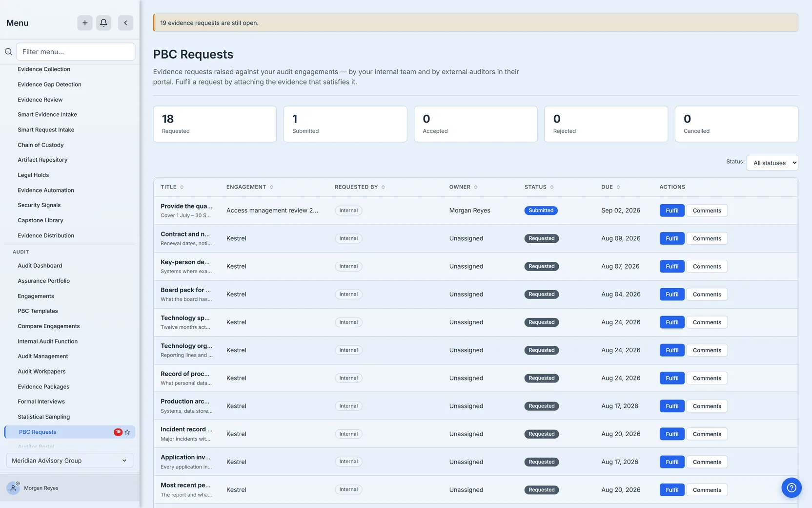The width and height of the screenshot is (812, 508).
Task: Click the 0 Rejected summary card
Action: (x=606, y=124)
